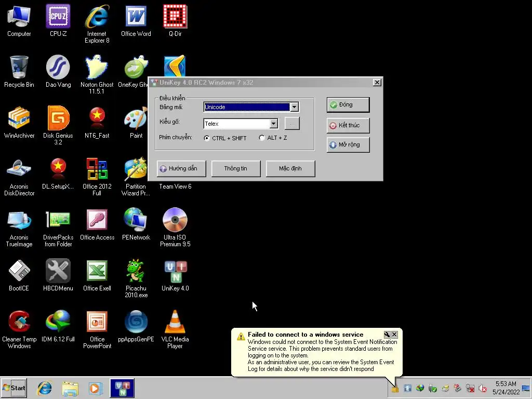Open the Paint desktop icon
The width and height of the screenshot is (532, 399).
136,122
